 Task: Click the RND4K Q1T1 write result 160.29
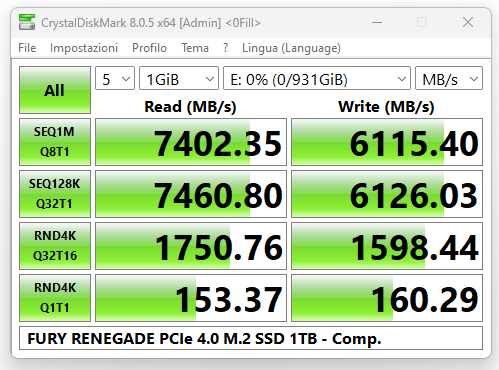[387, 298]
